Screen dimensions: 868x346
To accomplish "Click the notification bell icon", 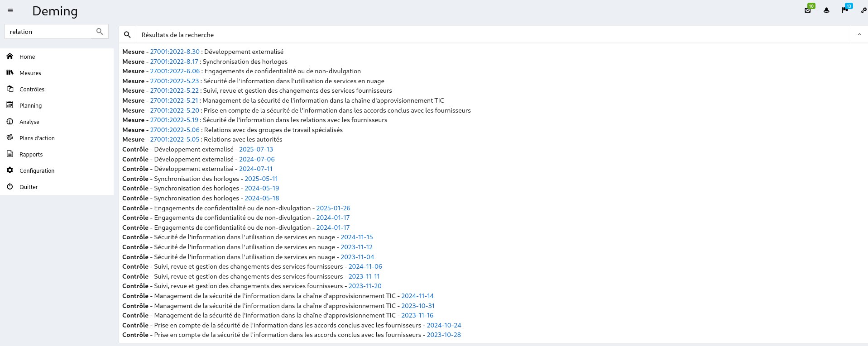I will coord(826,10).
